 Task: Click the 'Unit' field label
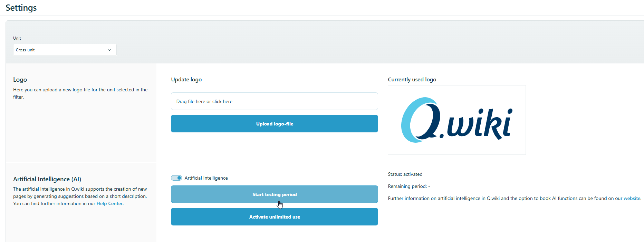click(x=17, y=38)
